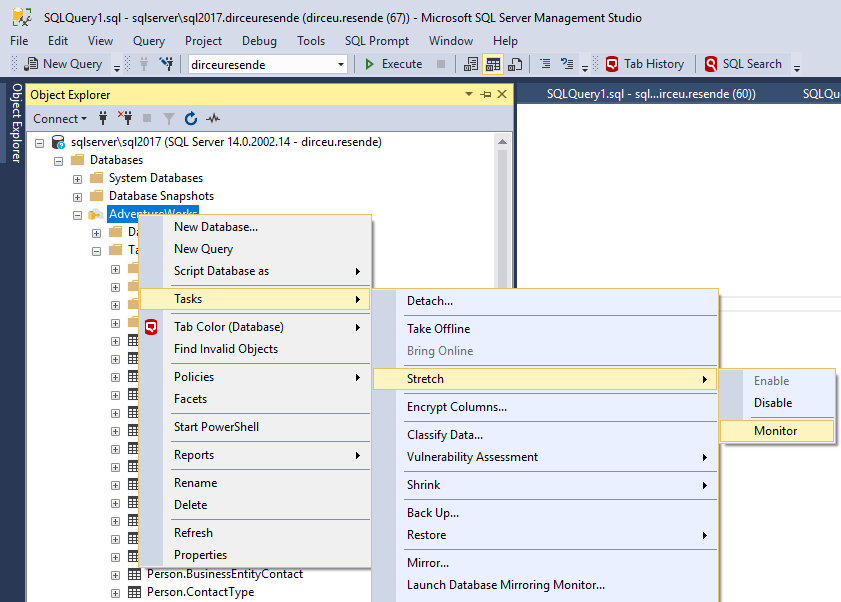Click the Disconnect icon in Object Explorer
Viewport: 841px width, 602px height.
125,118
